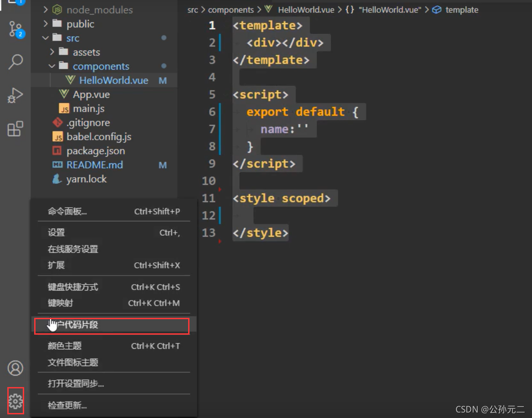This screenshot has height=418, width=532.
Task: Collapse the src folder chevron
Action: (46, 38)
